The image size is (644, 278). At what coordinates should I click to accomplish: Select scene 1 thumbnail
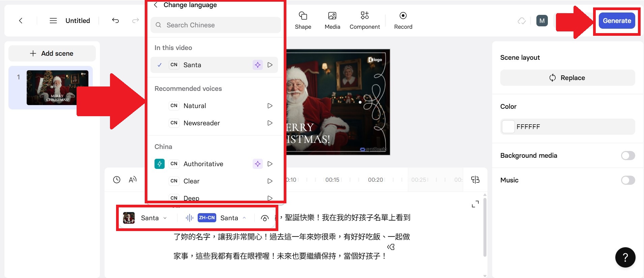57,87
